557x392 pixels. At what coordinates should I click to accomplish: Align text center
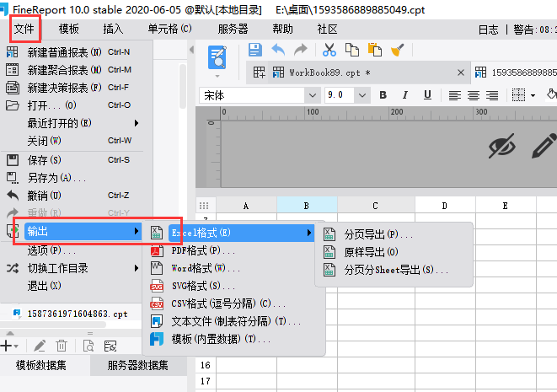coord(474,95)
